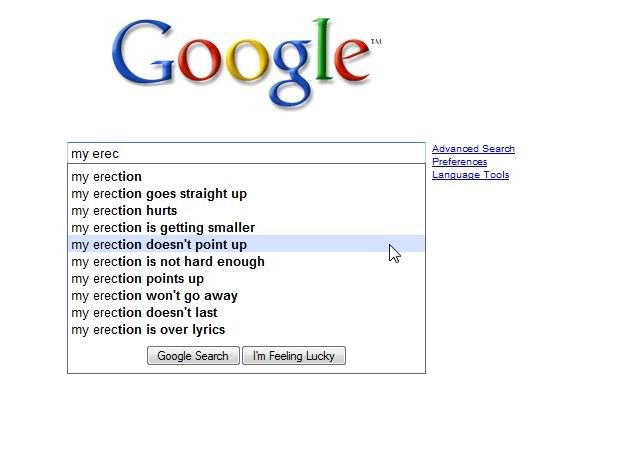Viewport: 641px width, 467px height.
Task: Pick the "my erection won't go away" suggestion
Action: pyautogui.click(x=154, y=296)
